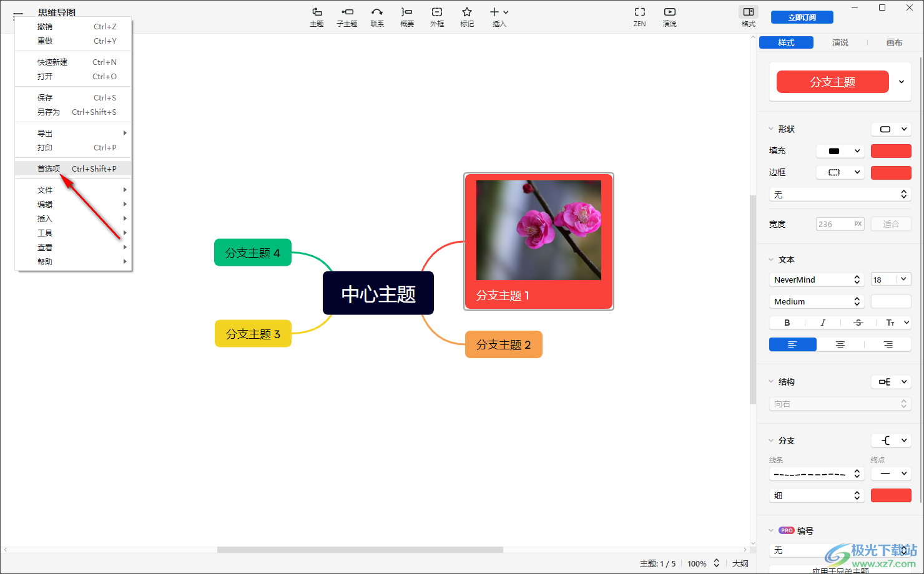Switch to the 演说 tab in panel
Screen dimensions: 924x574
point(840,42)
